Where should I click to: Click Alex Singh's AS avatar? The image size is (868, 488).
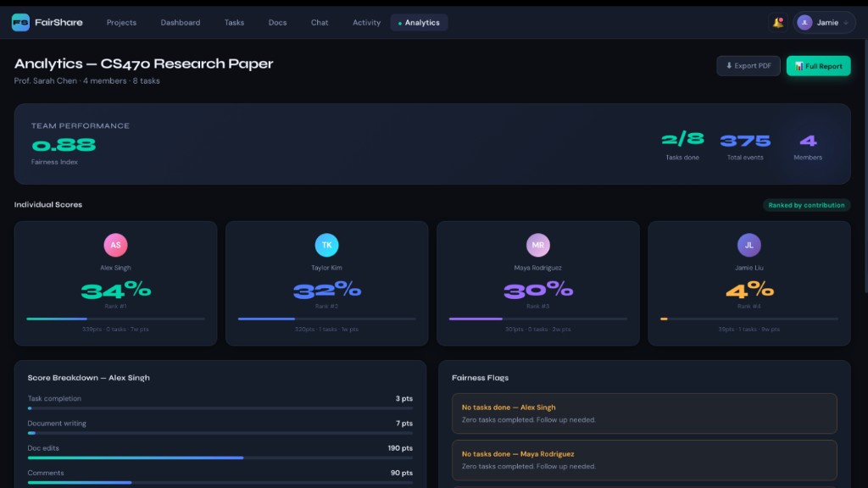(115, 245)
